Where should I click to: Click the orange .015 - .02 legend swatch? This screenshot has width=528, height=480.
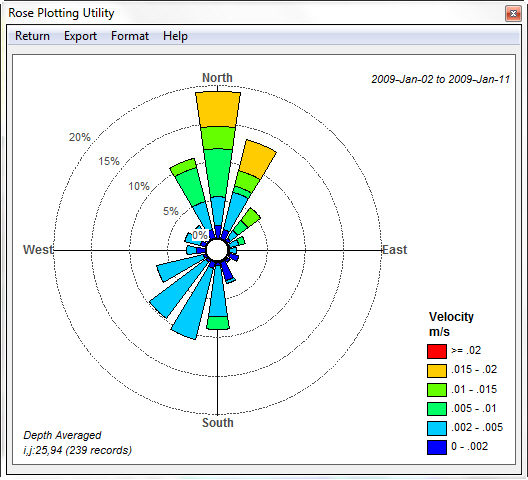437,370
